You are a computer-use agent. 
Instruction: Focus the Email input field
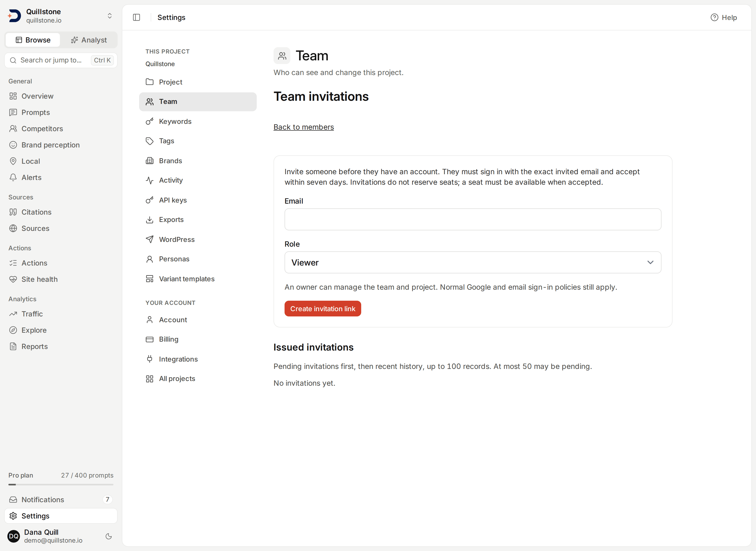tap(473, 219)
